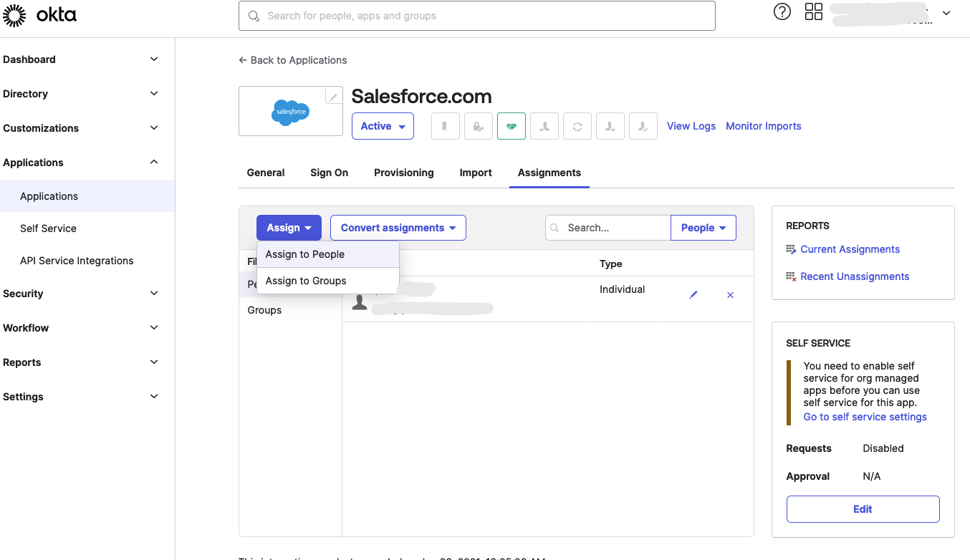This screenshot has height=560, width=970.
Task: Remove the individual assignment with X icon
Action: click(x=730, y=295)
